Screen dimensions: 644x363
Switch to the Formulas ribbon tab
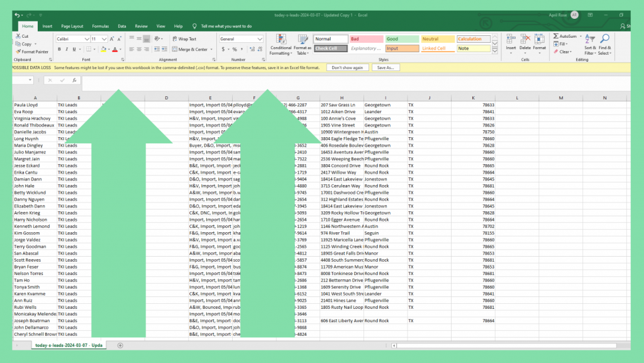coord(100,26)
